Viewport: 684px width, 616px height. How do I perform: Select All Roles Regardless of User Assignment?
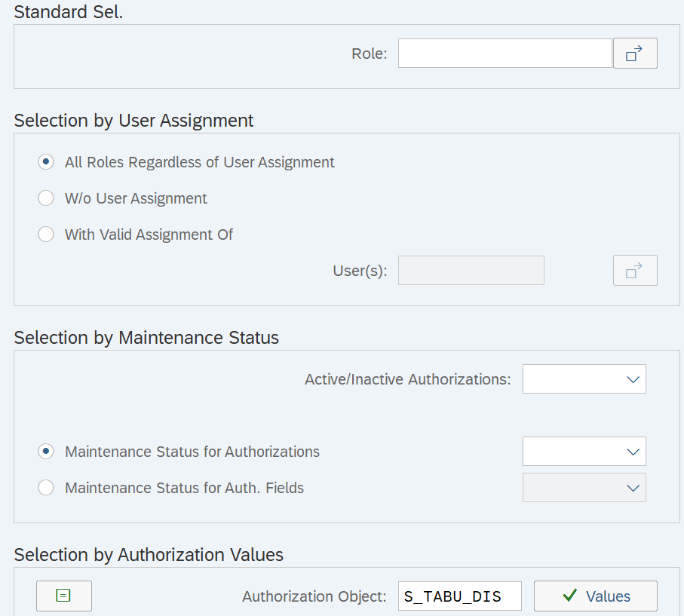coord(46,162)
